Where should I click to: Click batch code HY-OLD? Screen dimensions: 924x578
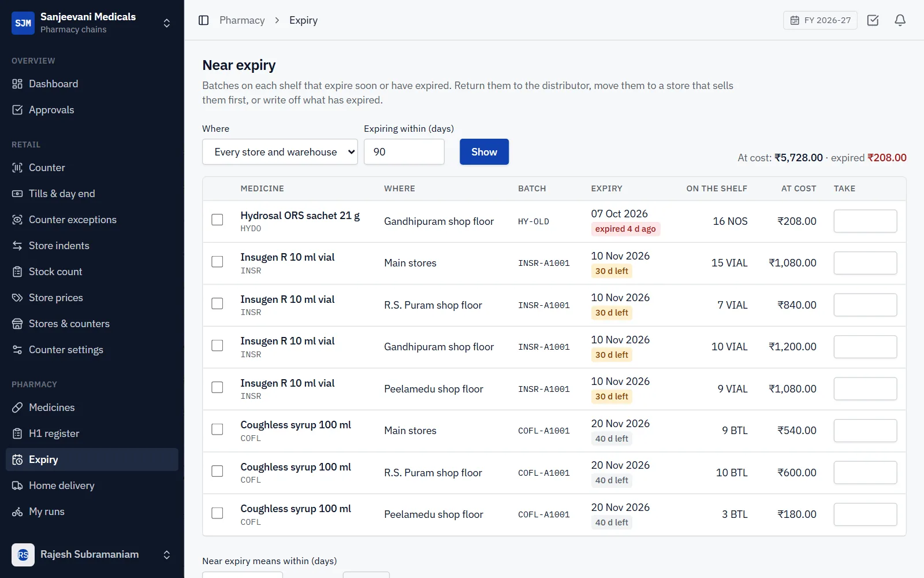(534, 221)
